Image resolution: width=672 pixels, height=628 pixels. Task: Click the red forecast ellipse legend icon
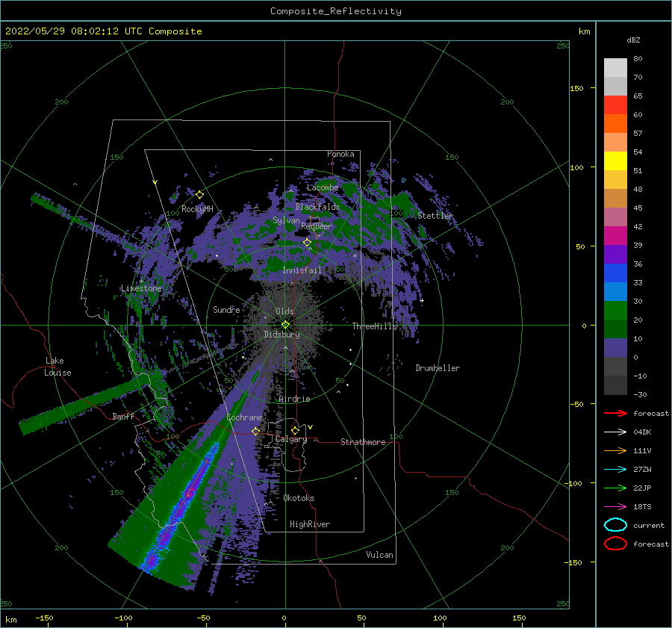click(615, 544)
